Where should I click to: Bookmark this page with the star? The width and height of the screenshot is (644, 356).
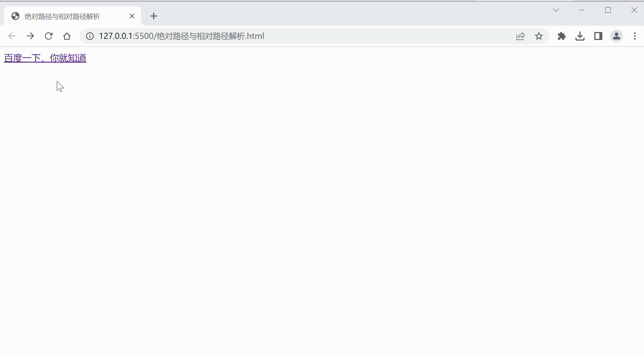pyautogui.click(x=539, y=36)
